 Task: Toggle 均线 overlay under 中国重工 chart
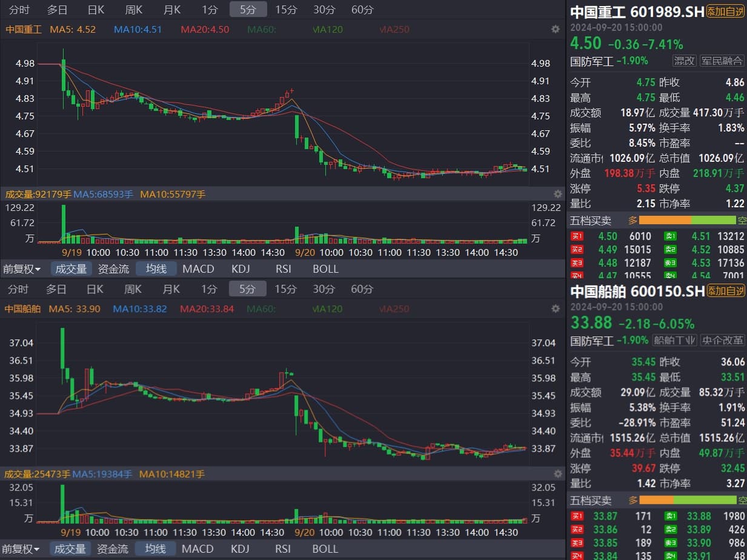coord(156,268)
